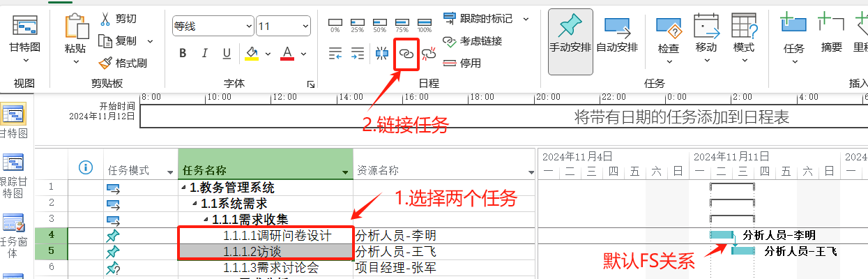Click the outdent task icon
Image resolution: width=868 pixels, height=279 pixels.
coord(335,53)
